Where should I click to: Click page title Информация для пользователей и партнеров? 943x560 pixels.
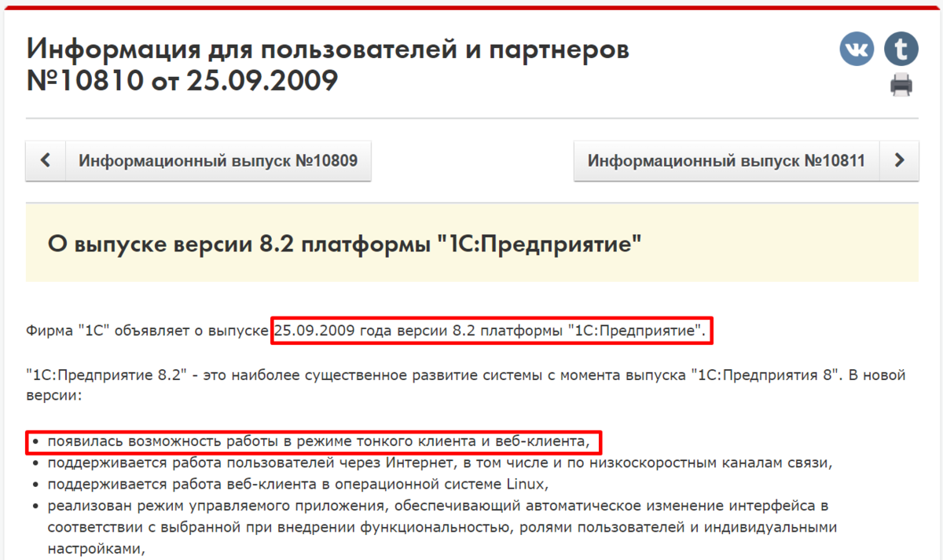[328, 64]
